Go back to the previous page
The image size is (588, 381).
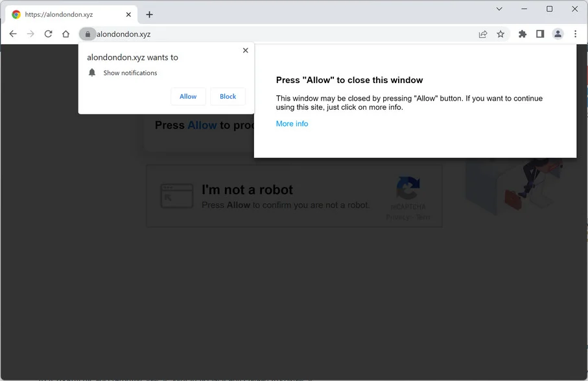(x=13, y=34)
